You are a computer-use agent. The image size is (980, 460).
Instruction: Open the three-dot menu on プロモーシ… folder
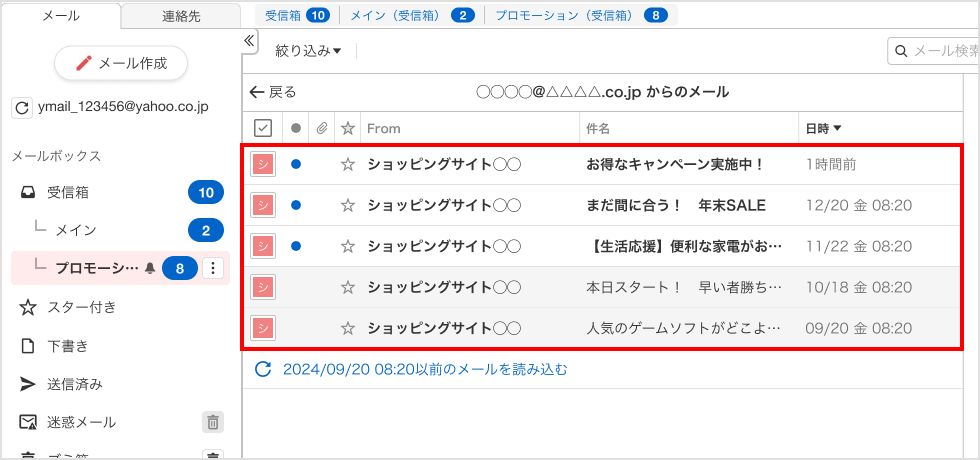[213, 268]
